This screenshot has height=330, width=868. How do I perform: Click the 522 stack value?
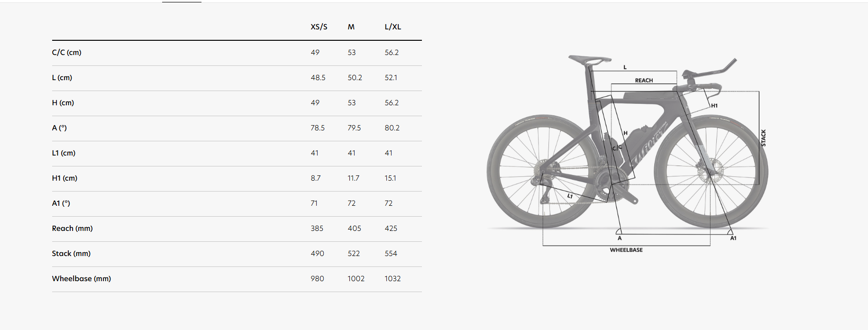point(354,254)
